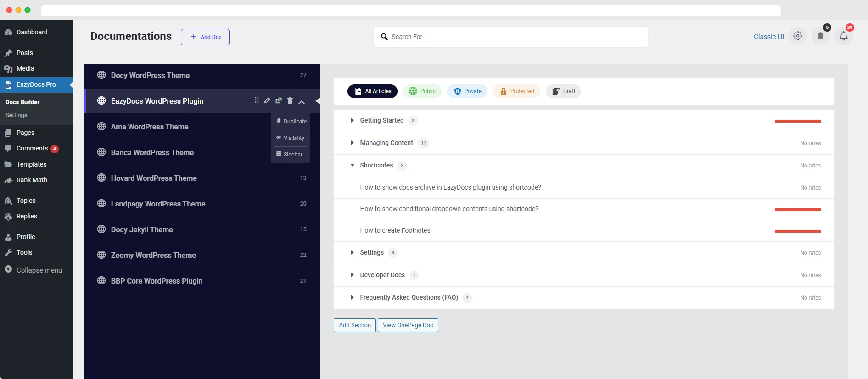This screenshot has width=868, height=379.
Task: Click the Add Doc button
Action: (205, 37)
